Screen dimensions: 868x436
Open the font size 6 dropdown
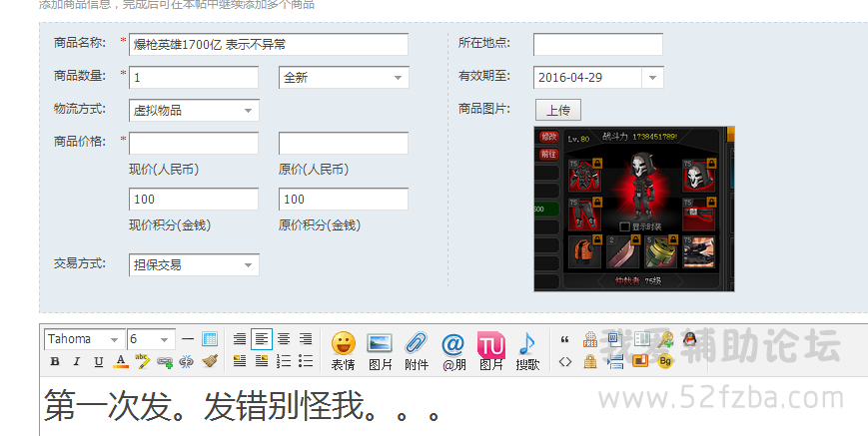151,339
